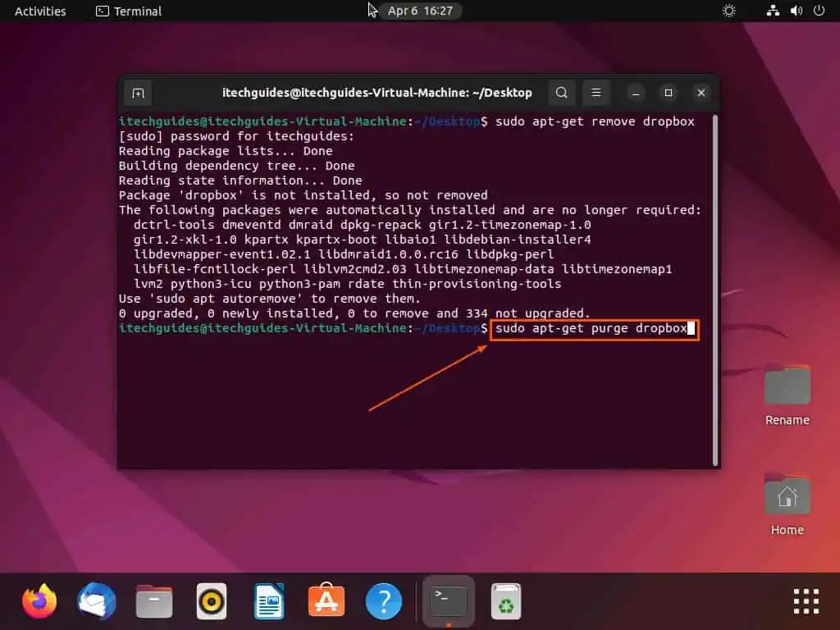The width and height of the screenshot is (840, 630).
Task: Open the Terminal menu in top bar
Action: coord(128,11)
